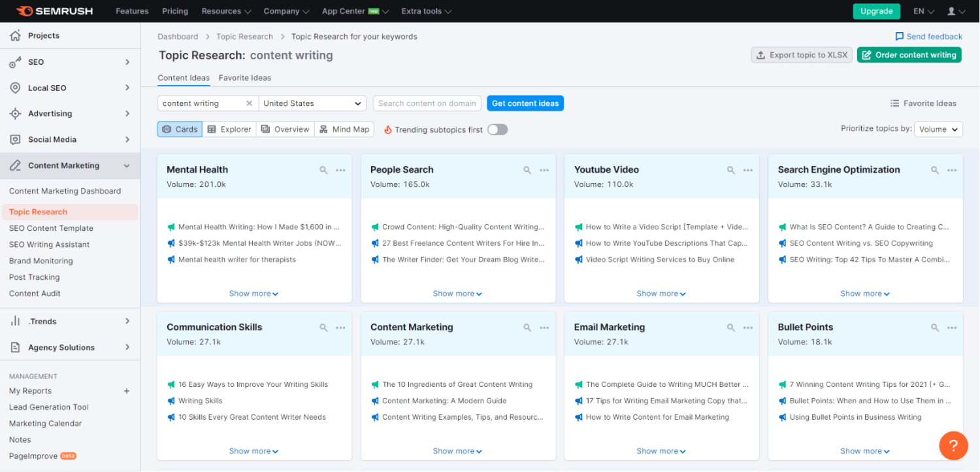Click the megaphone icon beside Writing Skills
Image resolution: width=980 pixels, height=472 pixels.
tap(171, 401)
